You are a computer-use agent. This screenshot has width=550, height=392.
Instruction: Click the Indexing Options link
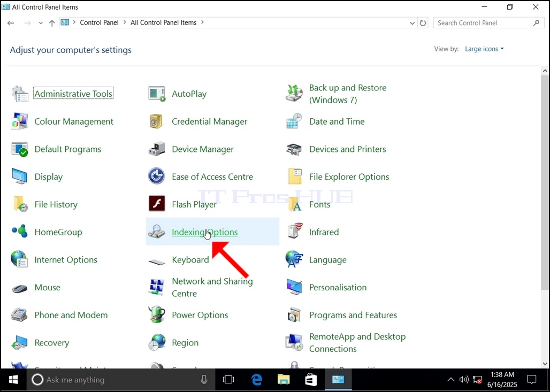pos(205,232)
